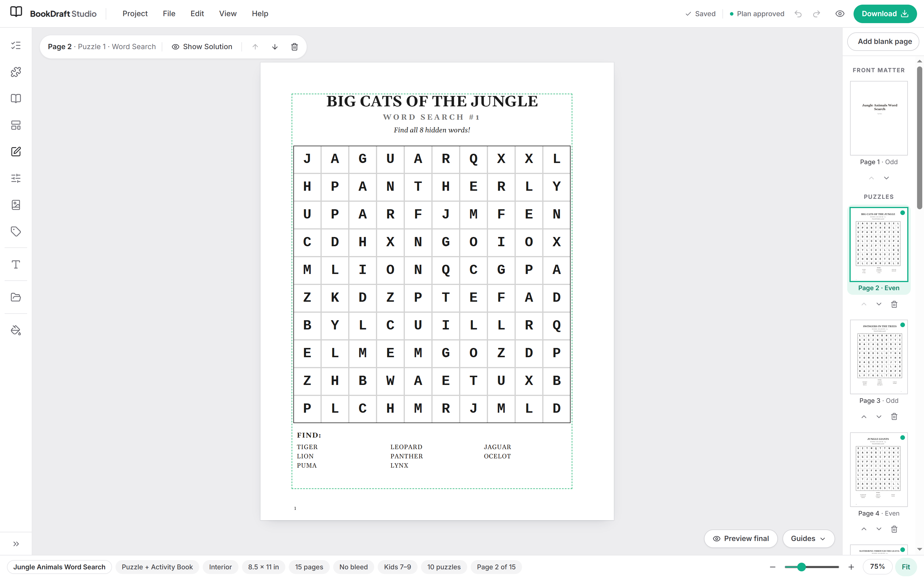The image size is (924, 578).
Task: Open the View menu
Action: pos(228,14)
